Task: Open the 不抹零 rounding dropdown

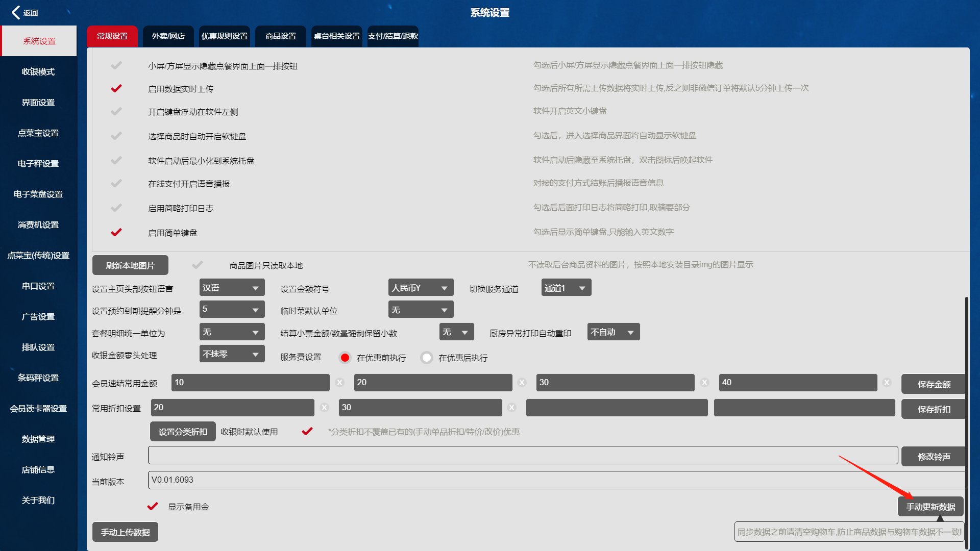Action: coord(232,354)
